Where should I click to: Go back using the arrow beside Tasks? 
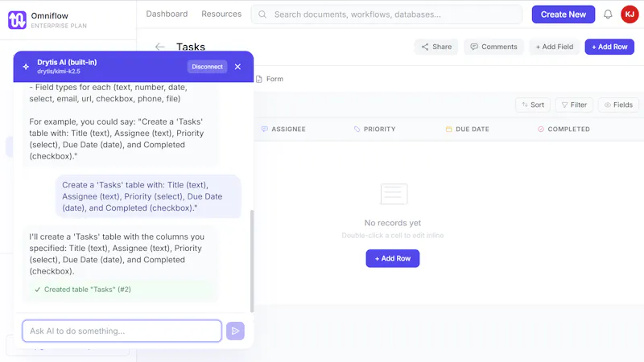point(159,47)
